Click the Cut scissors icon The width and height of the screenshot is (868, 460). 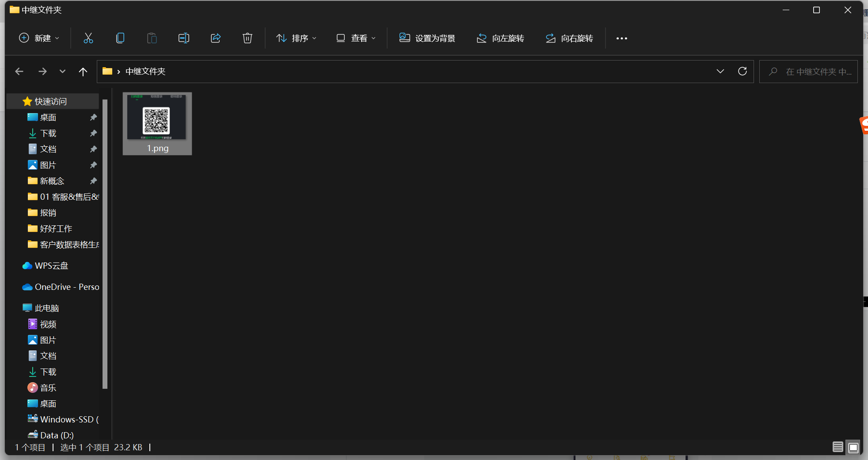(x=88, y=38)
